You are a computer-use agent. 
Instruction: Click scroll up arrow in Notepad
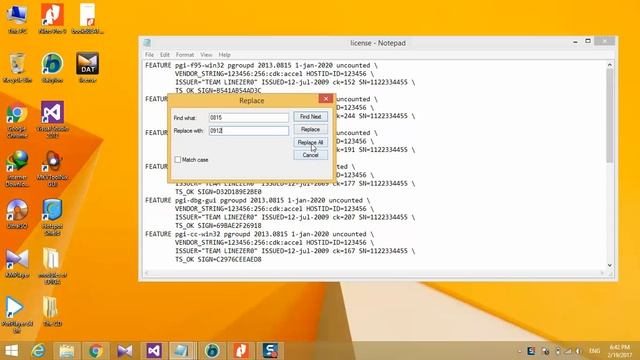[x=609, y=64]
